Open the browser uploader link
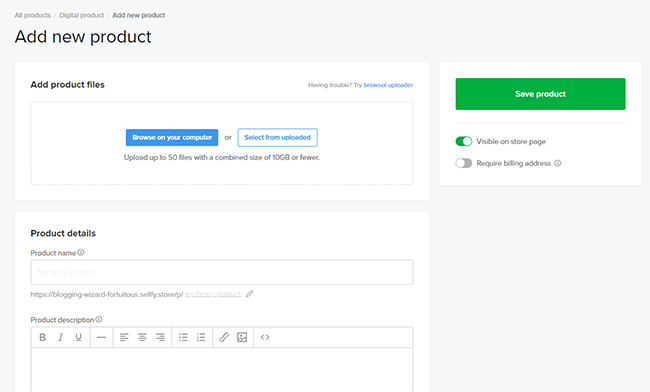Screen dimensions: 650x392 pyautogui.click(x=388, y=85)
